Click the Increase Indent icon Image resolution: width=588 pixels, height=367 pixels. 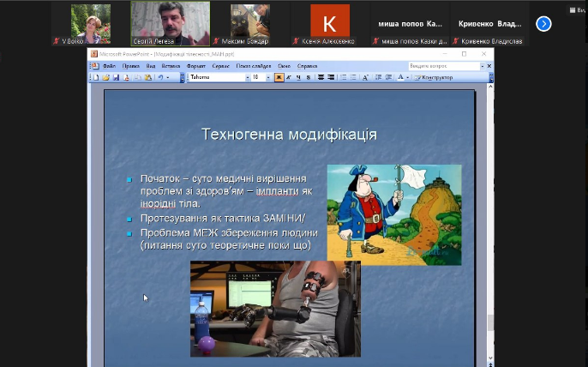click(388, 77)
